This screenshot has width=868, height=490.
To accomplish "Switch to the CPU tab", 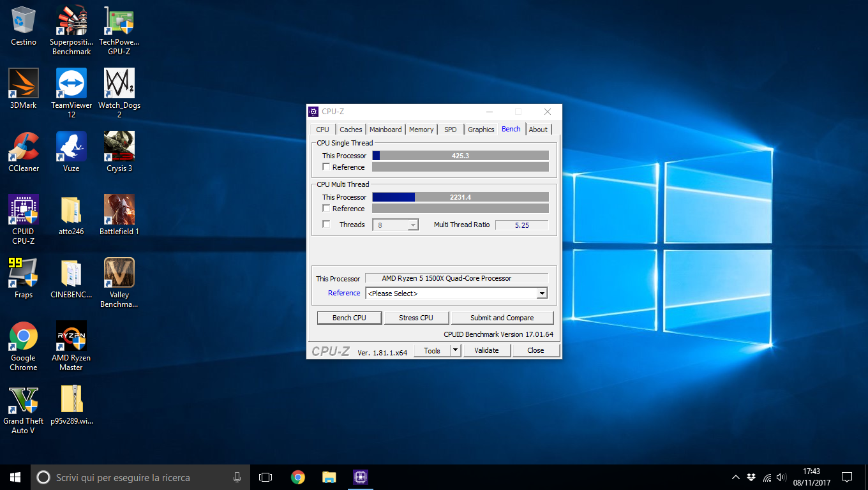I will tap(323, 130).
